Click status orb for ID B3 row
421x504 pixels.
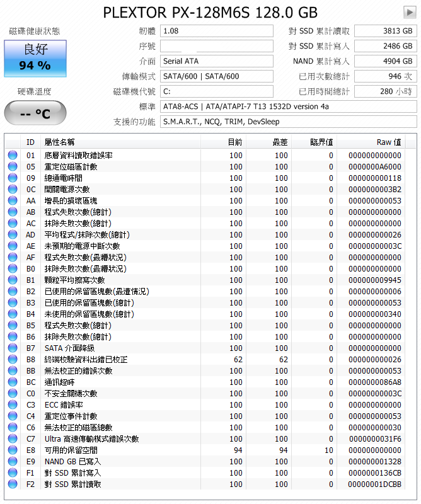pos(13,302)
